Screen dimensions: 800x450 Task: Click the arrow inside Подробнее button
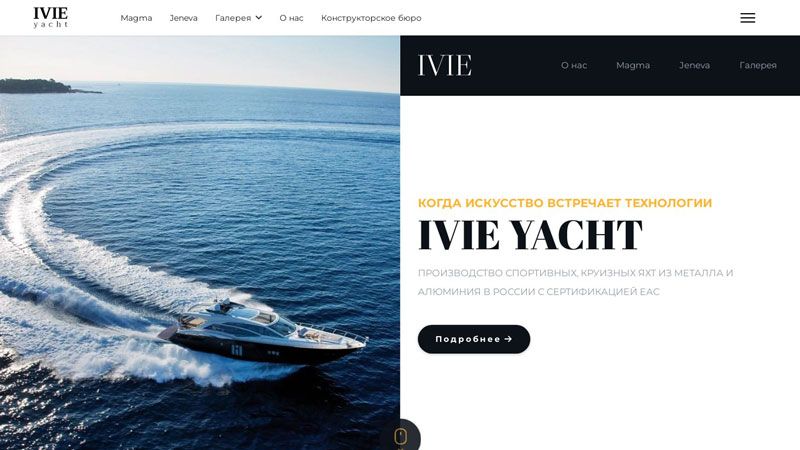[x=508, y=339]
